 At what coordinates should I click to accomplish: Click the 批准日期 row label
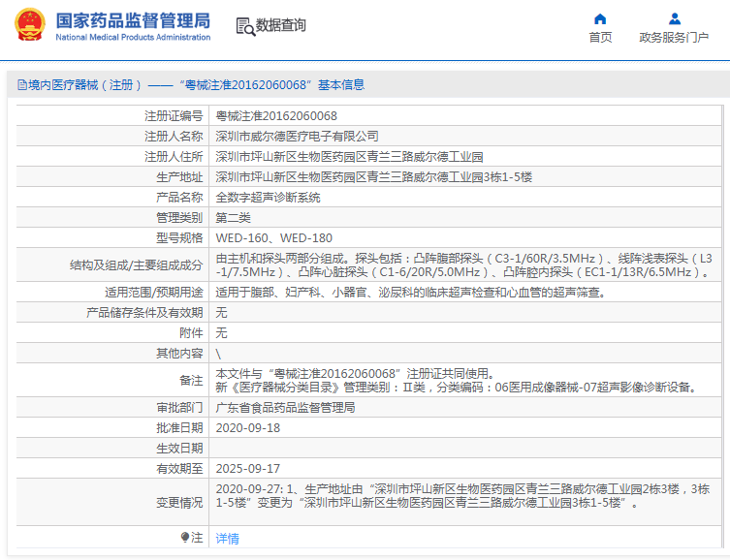(x=179, y=428)
